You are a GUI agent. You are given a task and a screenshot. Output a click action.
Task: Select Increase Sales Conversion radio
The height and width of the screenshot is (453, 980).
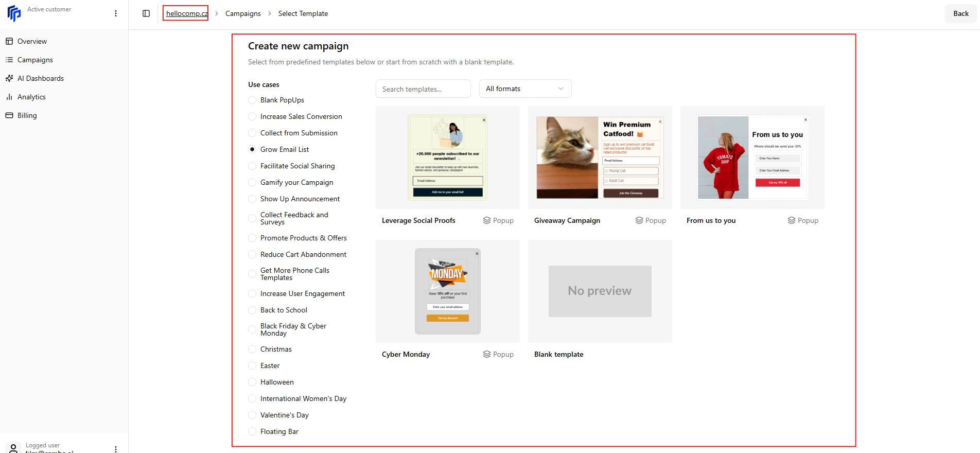[252, 116]
